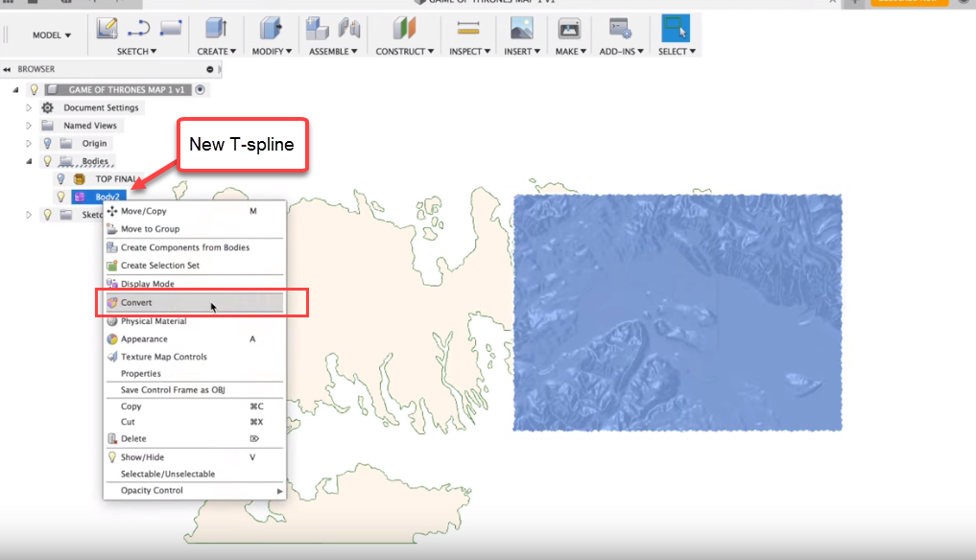Click the Origin folder icon
This screenshot has width=976, height=560.
66,143
